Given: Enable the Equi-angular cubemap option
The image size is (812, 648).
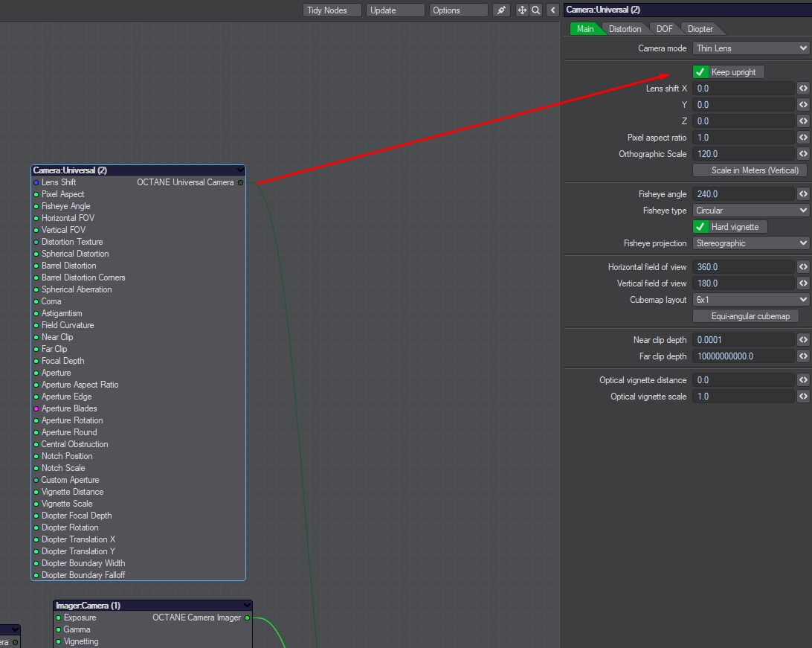Looking at the screenshot, I should (746, 316).
